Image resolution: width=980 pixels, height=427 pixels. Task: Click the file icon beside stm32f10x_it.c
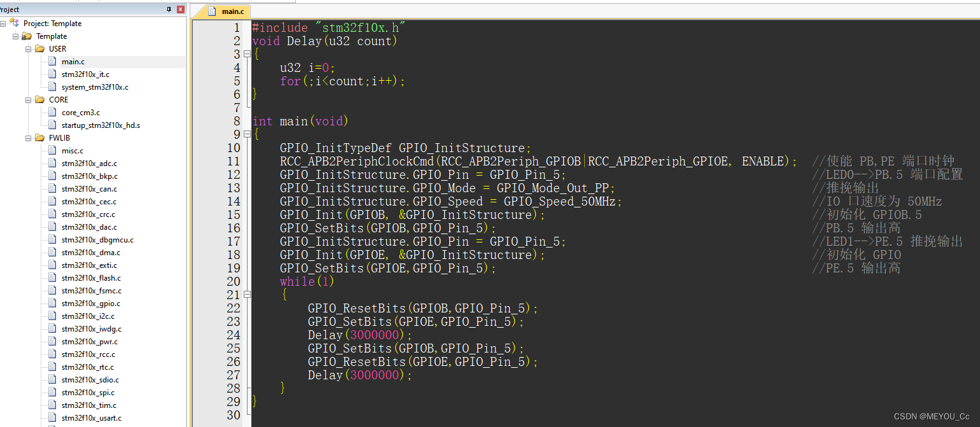point(52,74)
